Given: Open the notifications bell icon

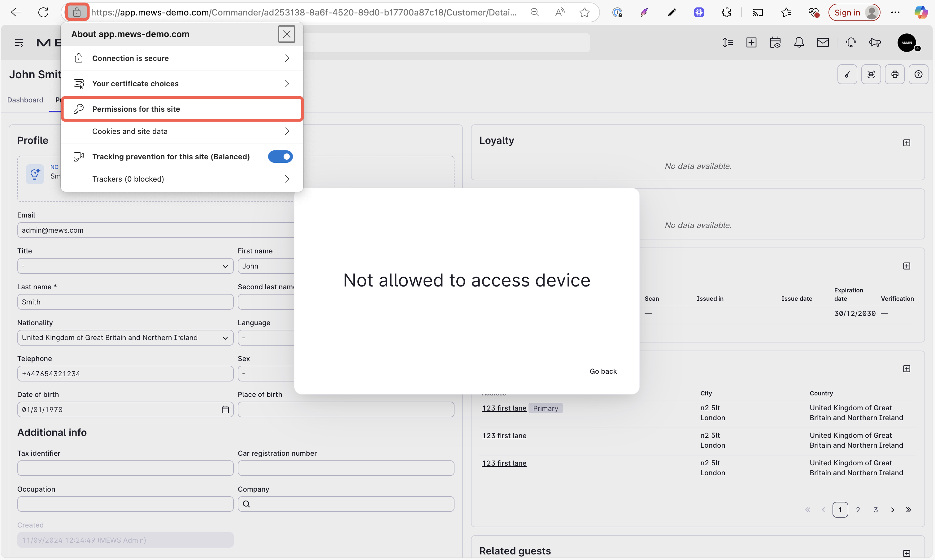Looking at the screenshot, I should tap(799, 43).
